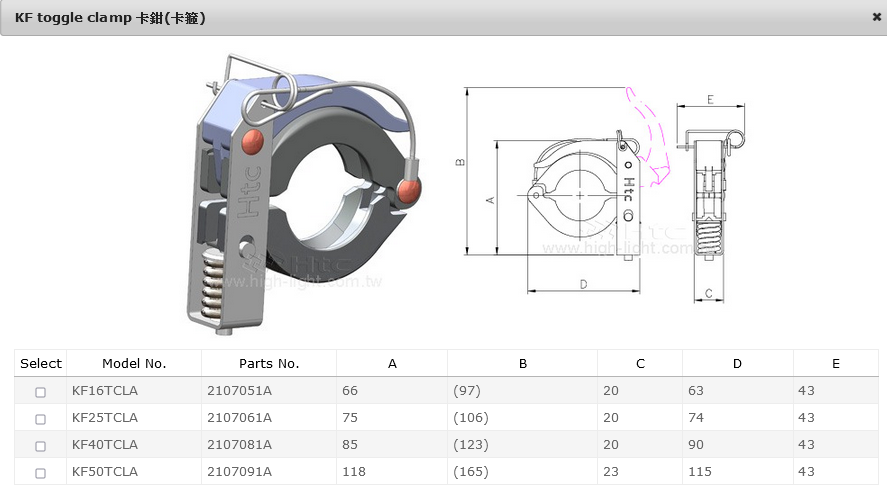This screenshot has width=887, height=495.
Task: Click the Parts No. column header
Action: click(x=269, y=364)
